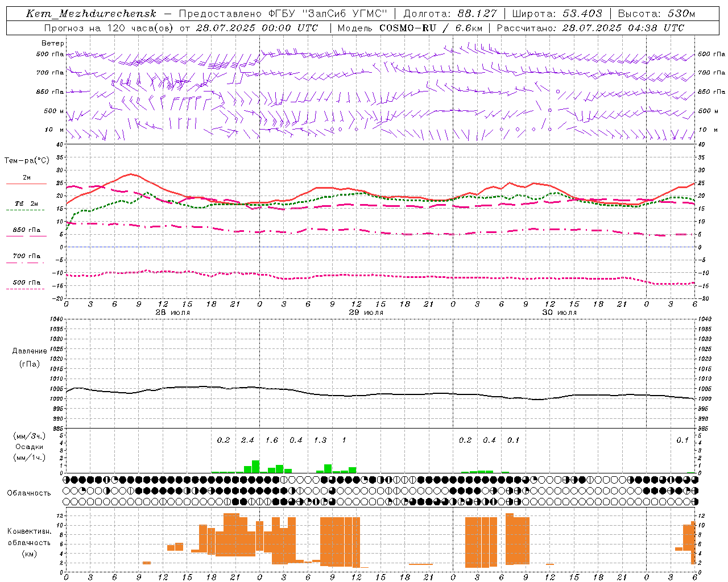This screenshot has height=582, width=728.
Task: Select the 500 м wind level label on left
Action: click(x=54, y=111)
